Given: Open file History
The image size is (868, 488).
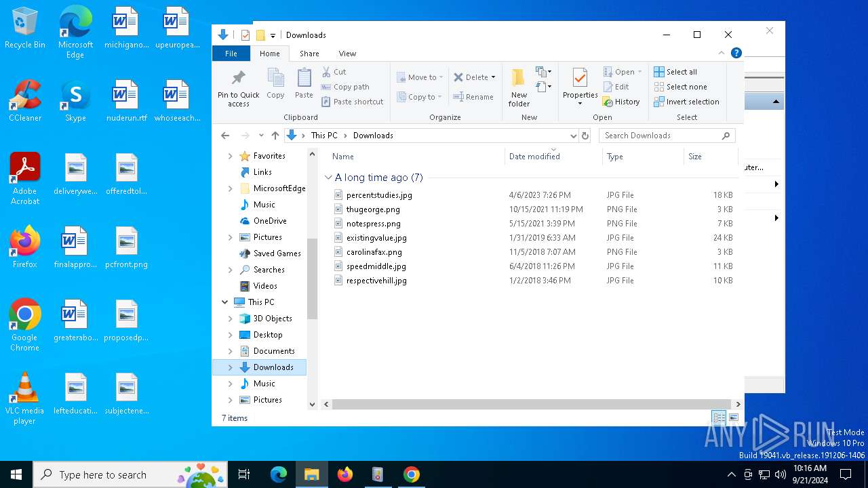Looking at the screenshot, I should [621, 102].
